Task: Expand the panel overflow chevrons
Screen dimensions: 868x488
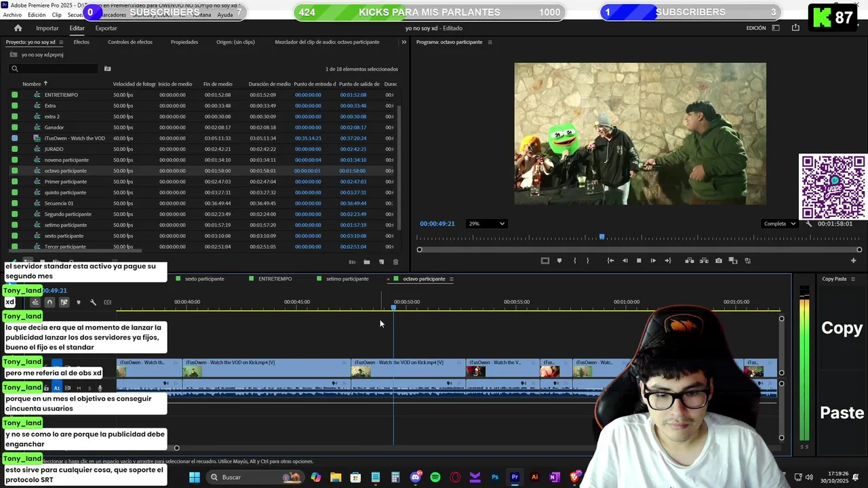Action: tap(404, 42)
